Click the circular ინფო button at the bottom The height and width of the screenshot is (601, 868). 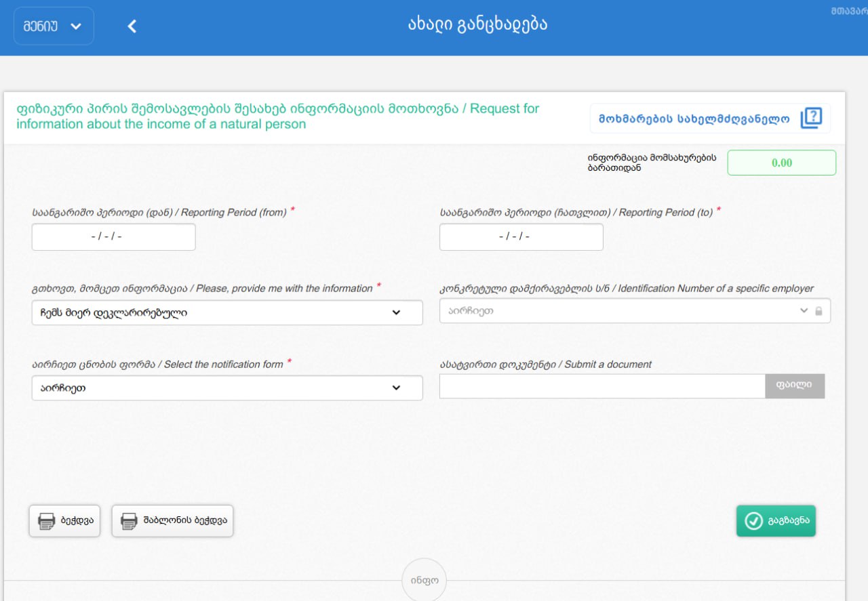coord(424,581)
